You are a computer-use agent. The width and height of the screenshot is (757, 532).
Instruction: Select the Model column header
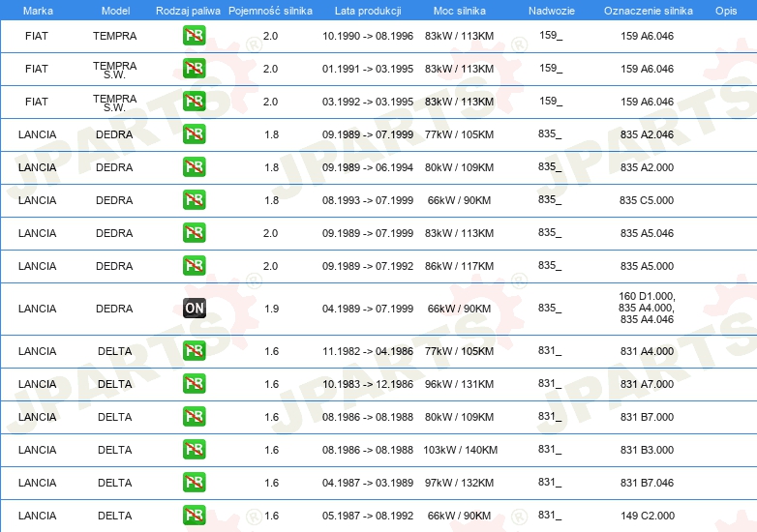point(115,11)
